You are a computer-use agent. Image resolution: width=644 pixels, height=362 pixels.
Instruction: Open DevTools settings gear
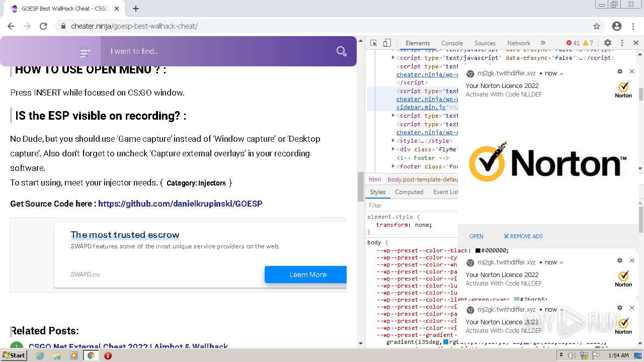point(608,43)
